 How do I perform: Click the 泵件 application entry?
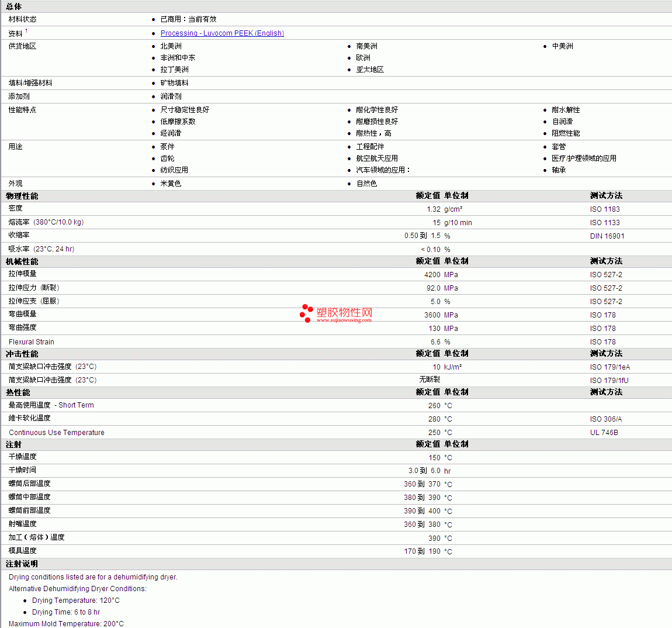(167, 147)
